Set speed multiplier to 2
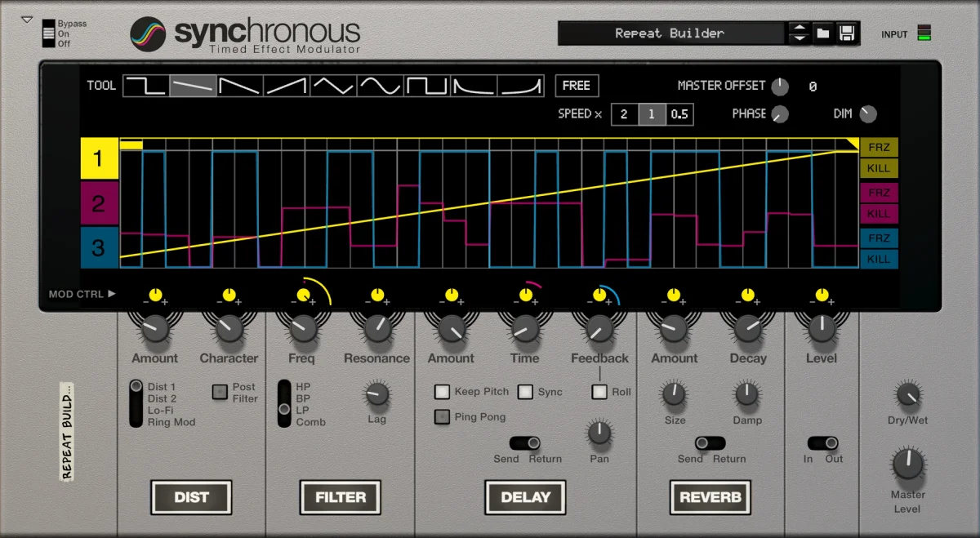Screen dimensions: 980x538 point(624,114)
